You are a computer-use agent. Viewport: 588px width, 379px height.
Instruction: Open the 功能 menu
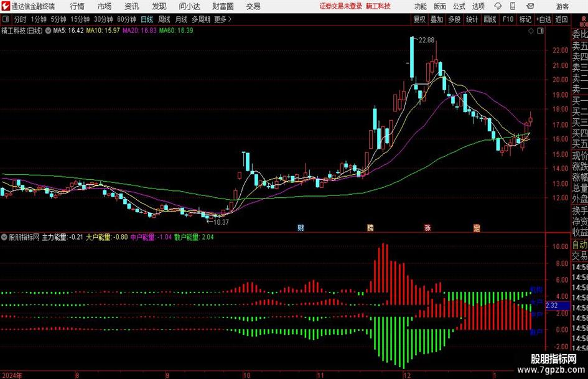click(421, 6)
